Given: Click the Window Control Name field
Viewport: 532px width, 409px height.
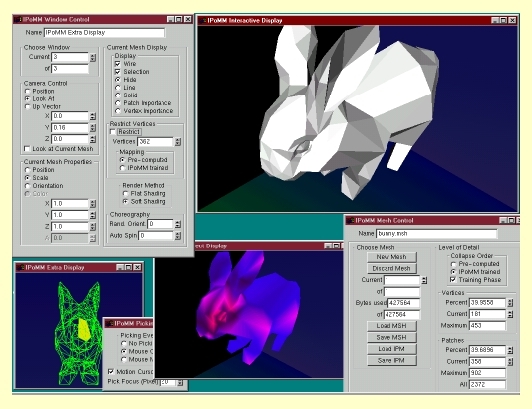Looking at the screenshot, I should pos(104,33).
